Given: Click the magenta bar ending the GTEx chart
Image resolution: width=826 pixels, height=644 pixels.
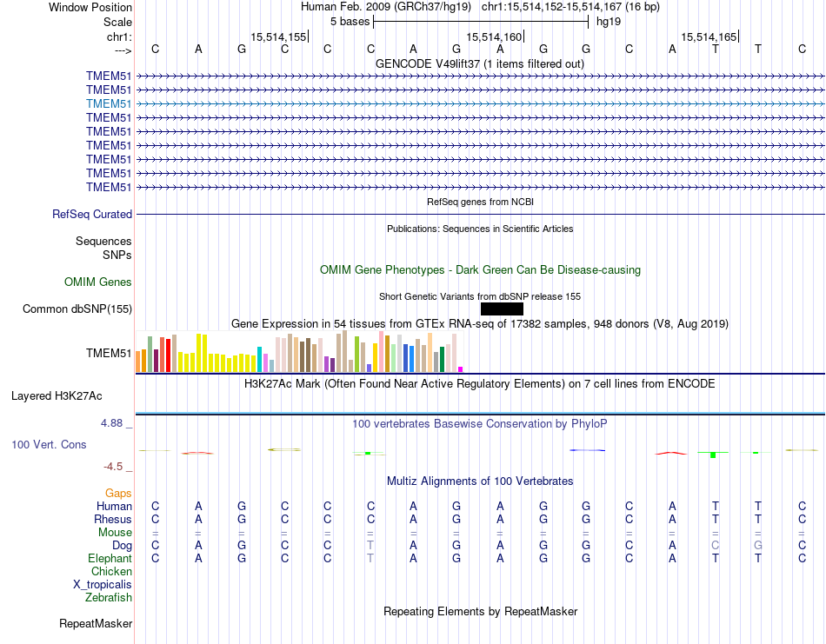Looking at the screenshot, I should click(461, 369).
